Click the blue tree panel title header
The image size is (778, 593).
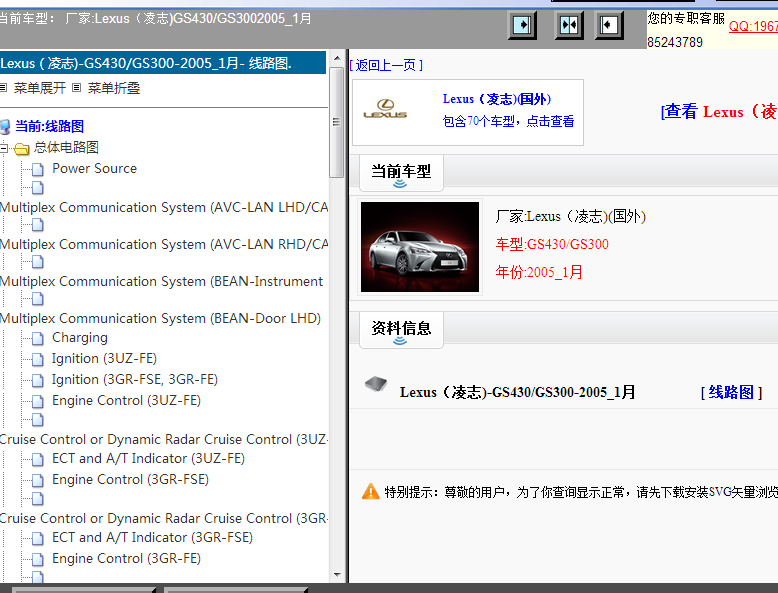click(x=163, y=63)
